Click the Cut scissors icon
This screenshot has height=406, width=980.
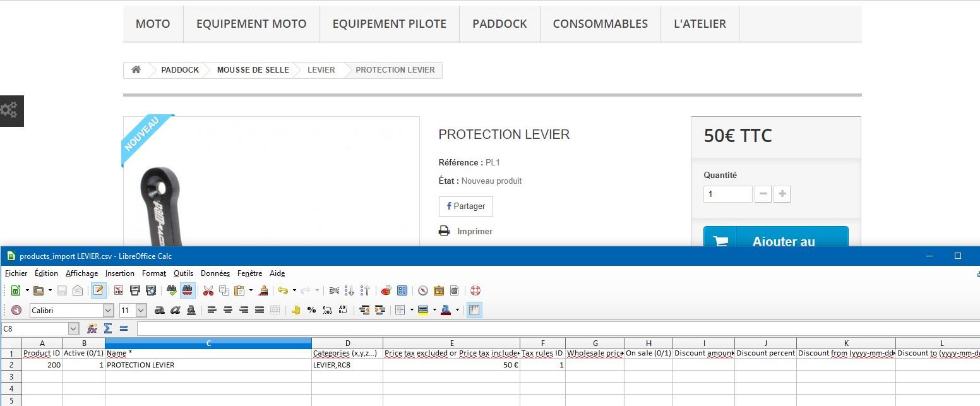(x=208, y=290)
